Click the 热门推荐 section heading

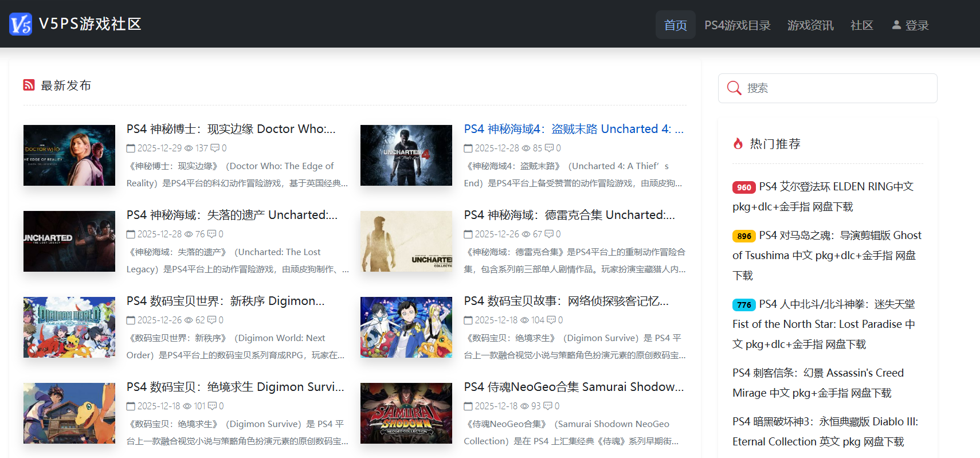pos(775,144)
